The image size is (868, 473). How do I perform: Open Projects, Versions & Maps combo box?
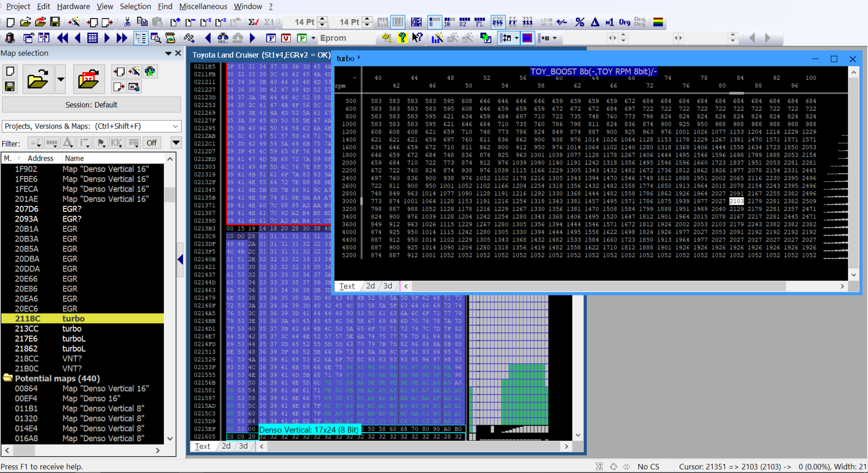[91, 126]
